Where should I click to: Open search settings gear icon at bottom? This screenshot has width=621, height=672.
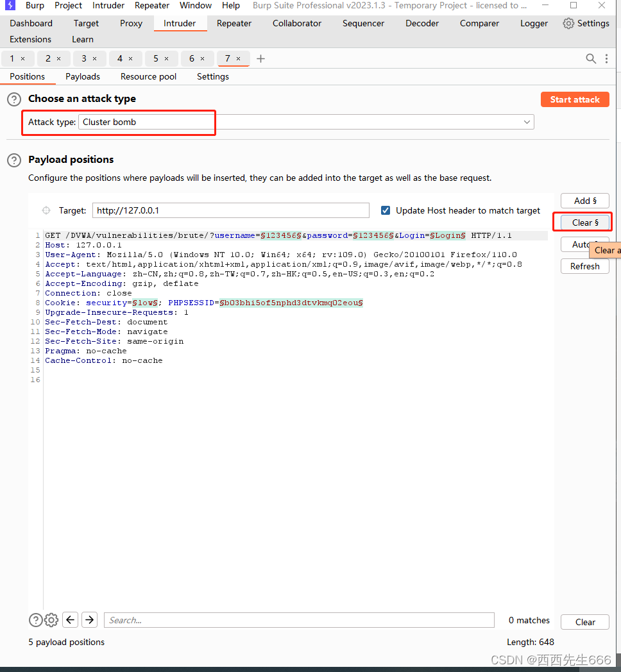pos(51,620)
